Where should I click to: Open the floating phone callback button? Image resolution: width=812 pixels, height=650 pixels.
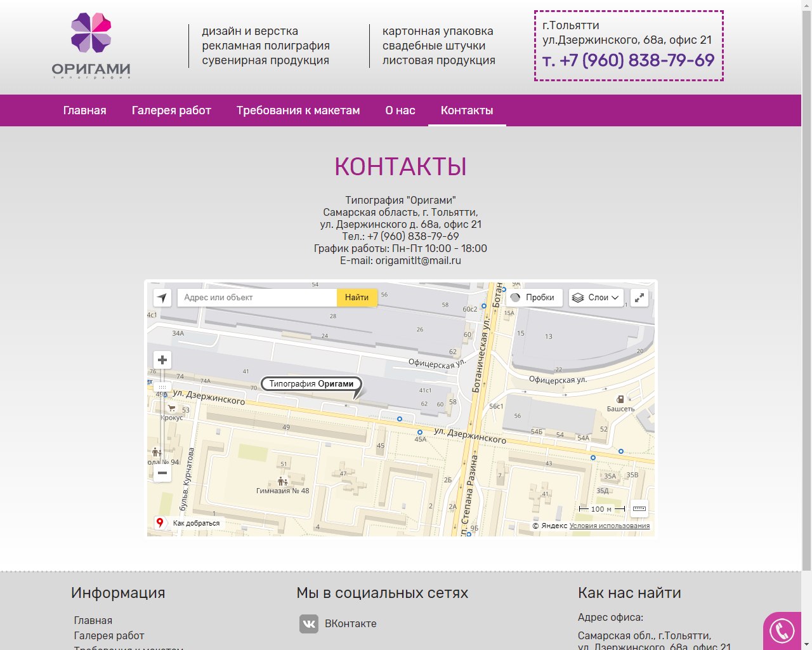click(x=782, y=631)
